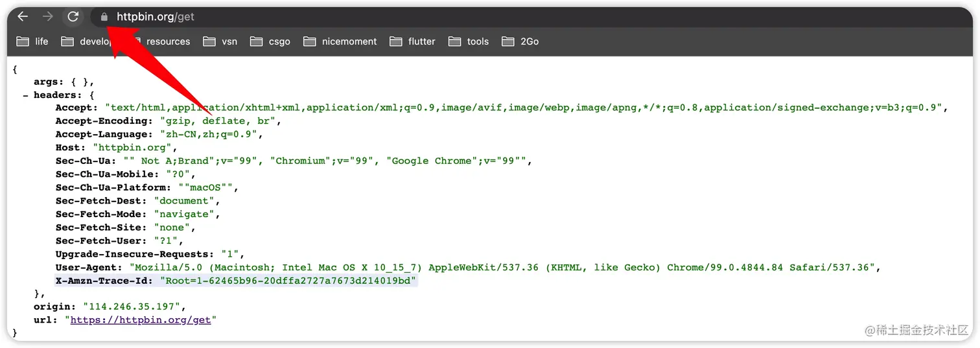The image size is (980, 348).
Task: Open the csgo bookmarks folder
Action: point(270,41)
